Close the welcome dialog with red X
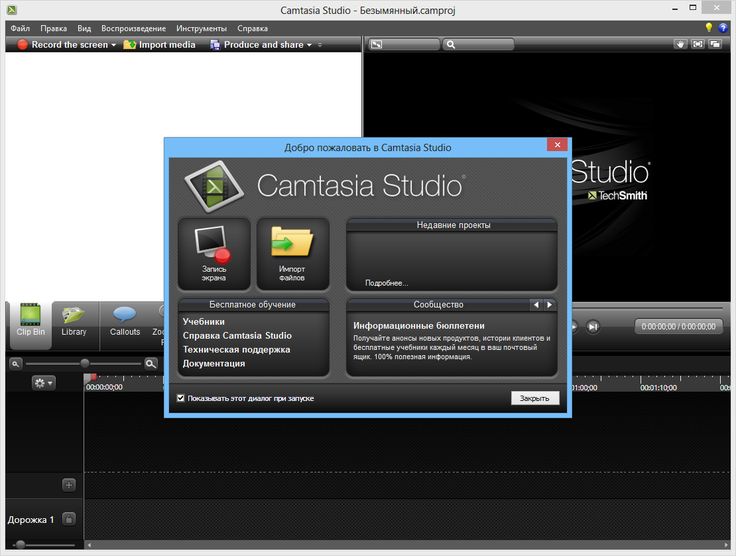The image size is (736, 556). point(557,145)
